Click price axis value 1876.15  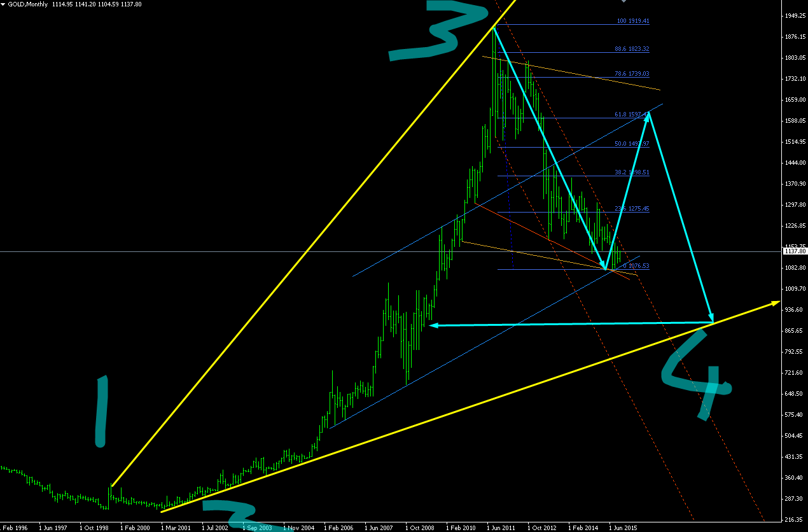[x=797, y=36]
